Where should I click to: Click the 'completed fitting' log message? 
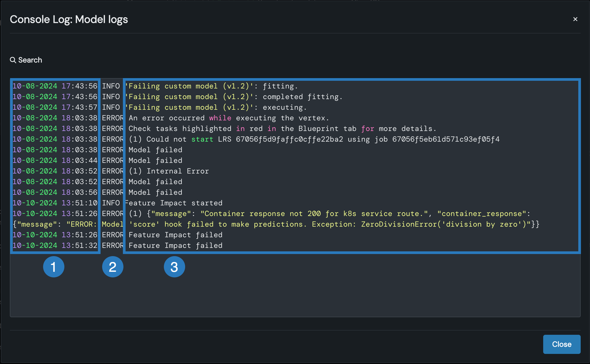tap(302, 97)
